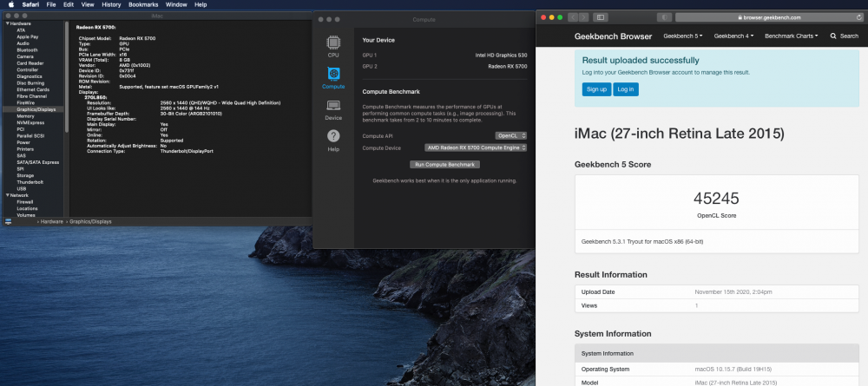This screenshot has height=386, width=868.
Task: Collapse the Hardware tree section
Action: [x=7, y=23]
